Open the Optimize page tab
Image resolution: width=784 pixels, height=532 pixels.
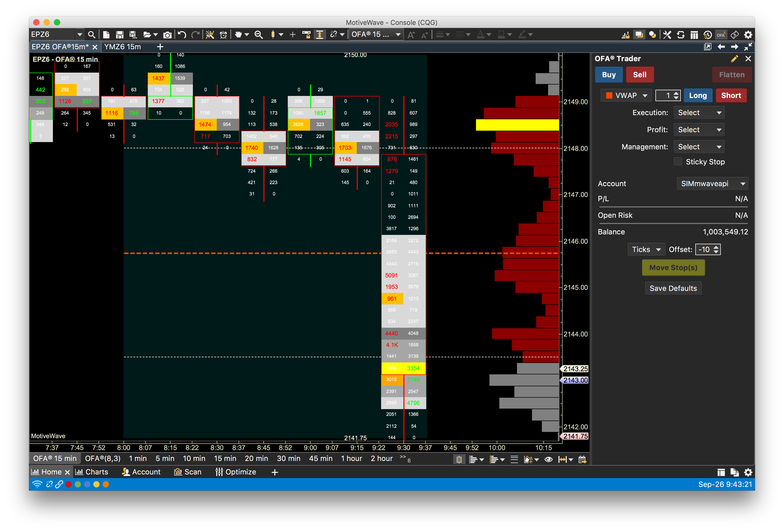(235, 472)
